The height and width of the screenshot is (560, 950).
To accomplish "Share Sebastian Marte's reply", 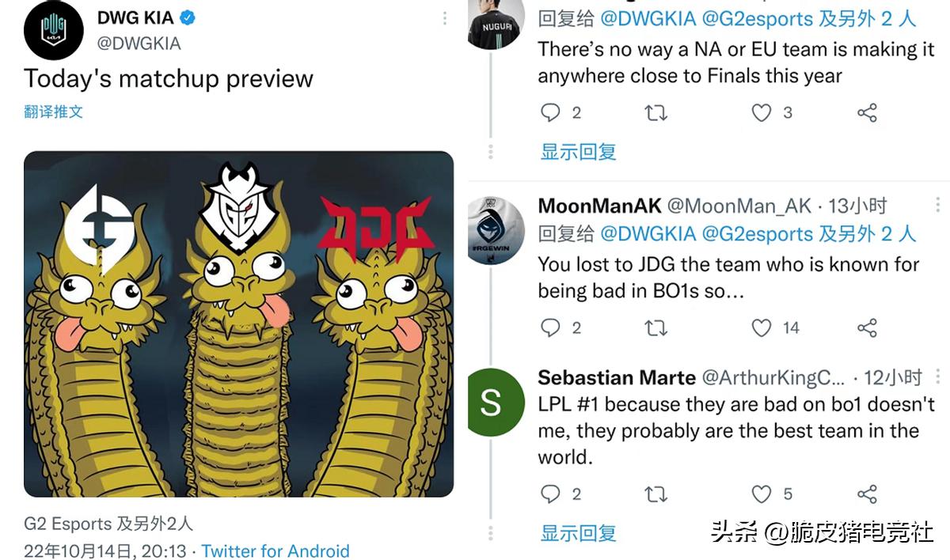I will (868, 494).
